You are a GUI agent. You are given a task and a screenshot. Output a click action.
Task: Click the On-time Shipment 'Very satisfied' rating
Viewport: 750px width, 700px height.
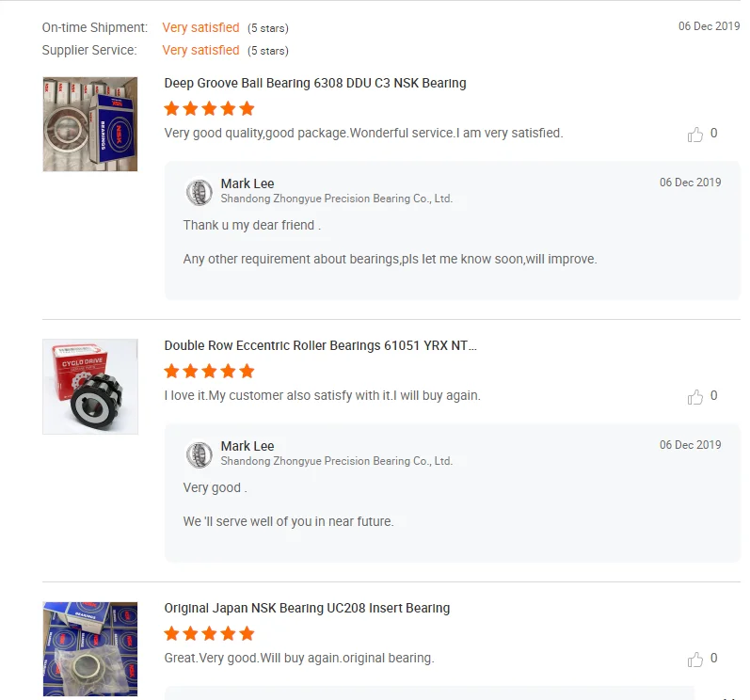[200, 27]
